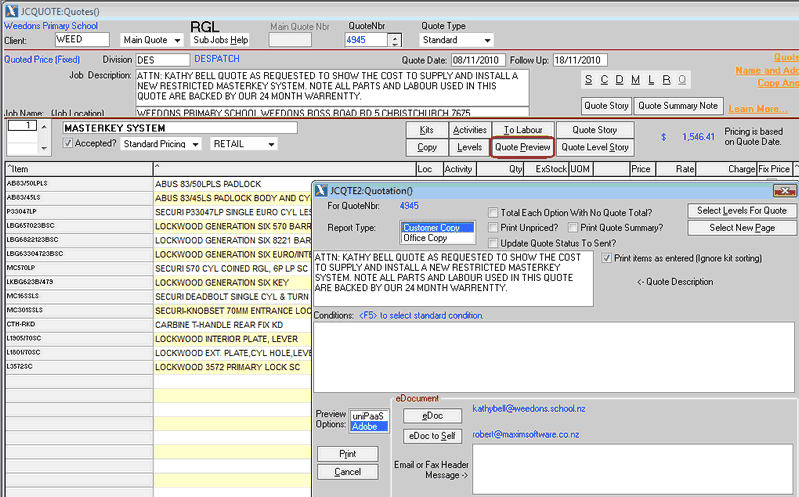This screenshot has height=497, width=799.
Task: Click the Print button
Action: click(x=348, y=454)
